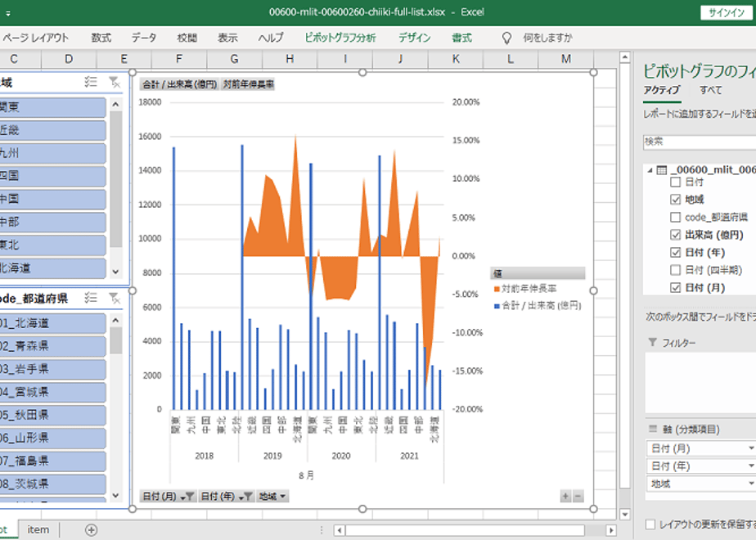The height and width of the screenshot is (540, 756).
Task: Check the code_都道府県 field checkbox
Action: tap(676, 218)
